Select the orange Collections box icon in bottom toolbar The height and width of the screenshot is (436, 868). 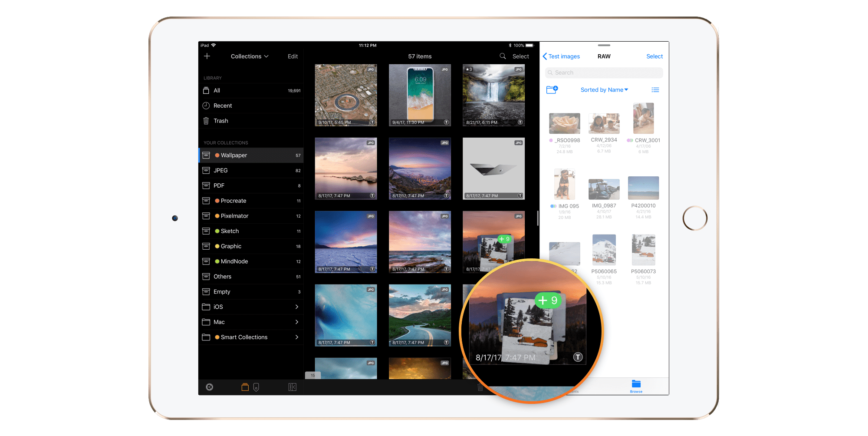[x=245, y=386]
